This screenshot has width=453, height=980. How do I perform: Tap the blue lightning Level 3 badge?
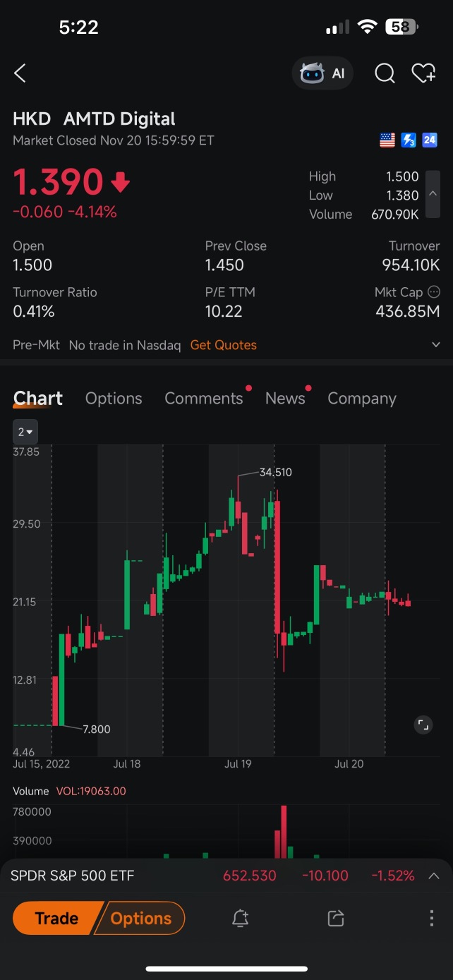pos(409,140)
